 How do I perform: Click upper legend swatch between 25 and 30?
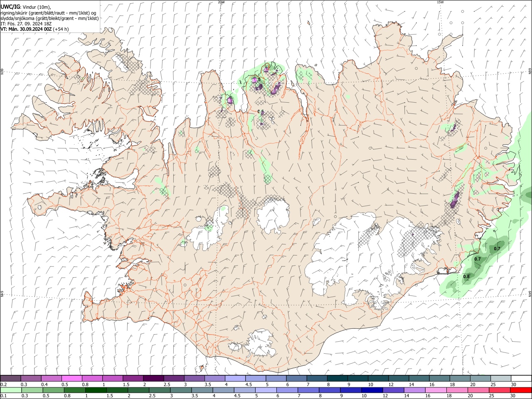(x=501, y=379)
